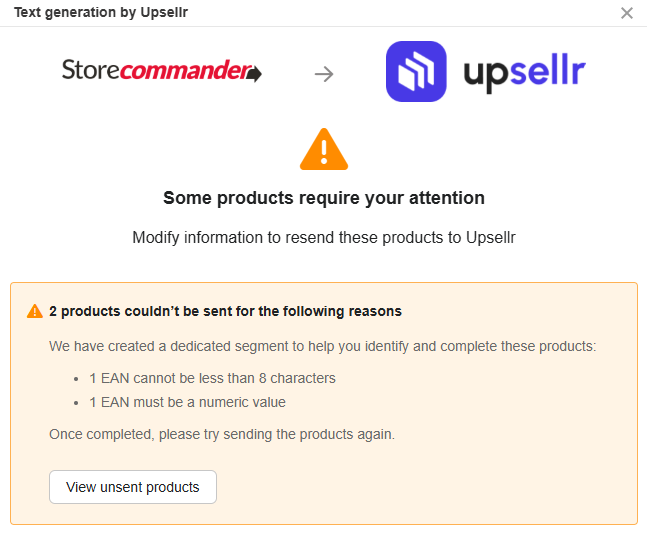Viewport: 647px width, 537px height.
Task: Click the bullet before the 8 characters reason
Action: (77, 379)
